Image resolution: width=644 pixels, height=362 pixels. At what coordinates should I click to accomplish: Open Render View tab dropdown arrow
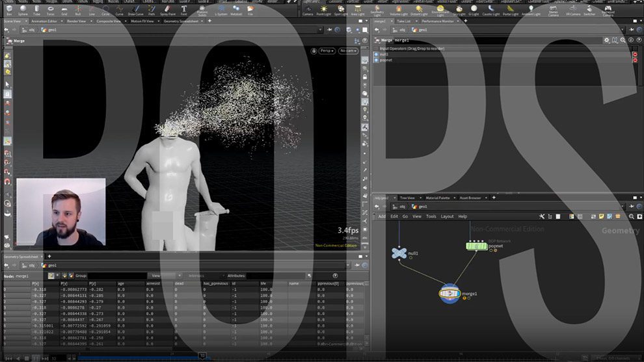tap(91, 21)
